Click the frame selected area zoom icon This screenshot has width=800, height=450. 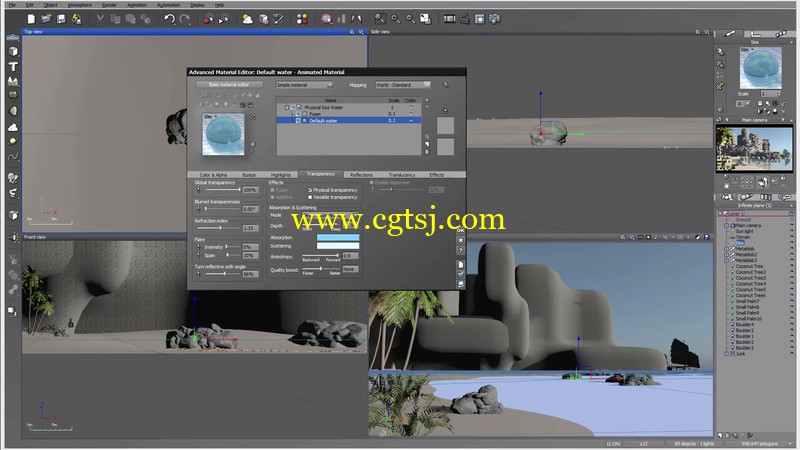[x=380, y=19]
